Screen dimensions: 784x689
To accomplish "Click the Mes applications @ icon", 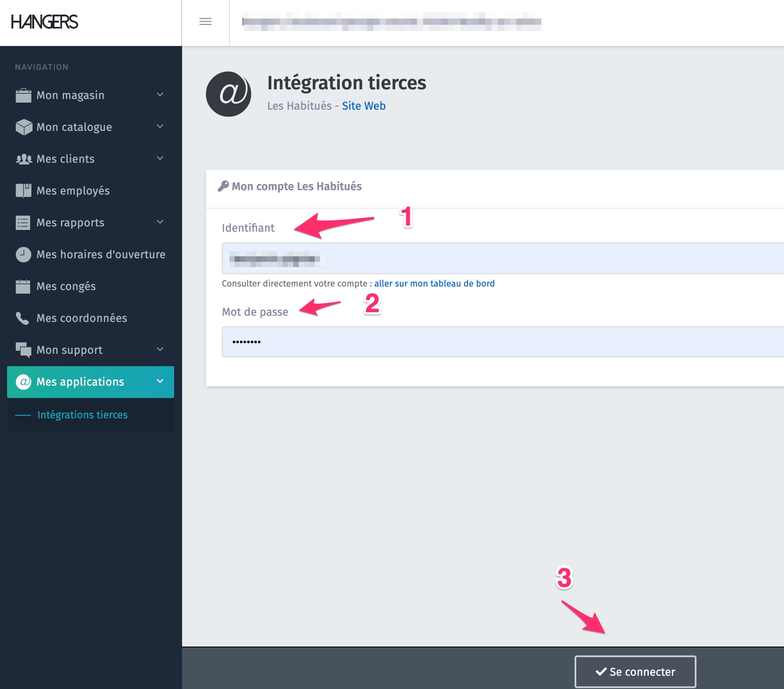I will 23,382.
